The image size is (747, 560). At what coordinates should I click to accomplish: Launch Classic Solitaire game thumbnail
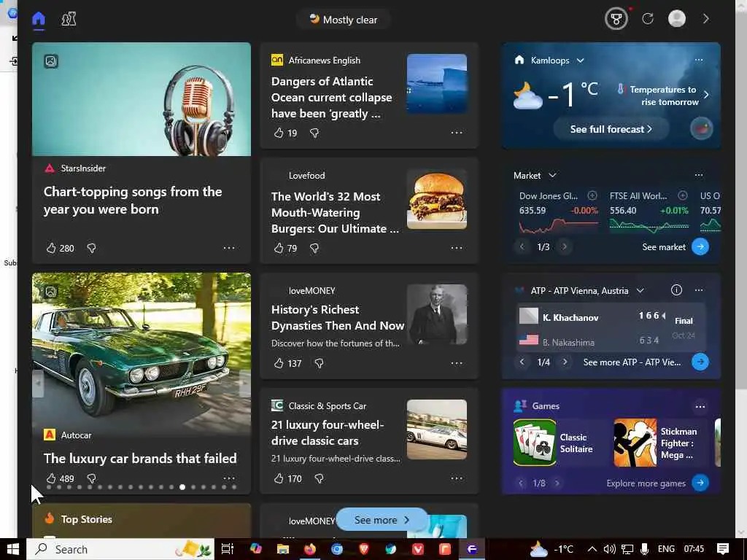pos(535,443)
